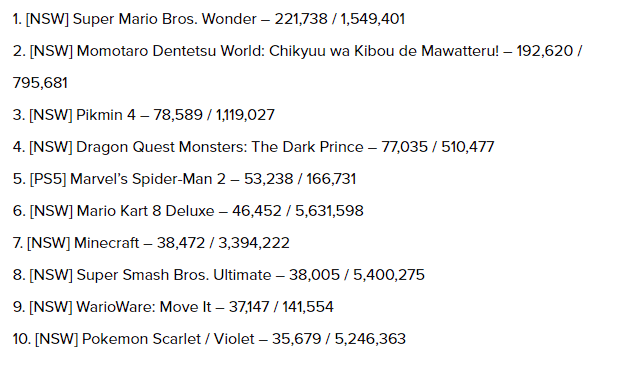This screenshot has height=373, width=622.
Task: Click the Minecraft total 3,394,222
Action: click(x=254, y=243)
